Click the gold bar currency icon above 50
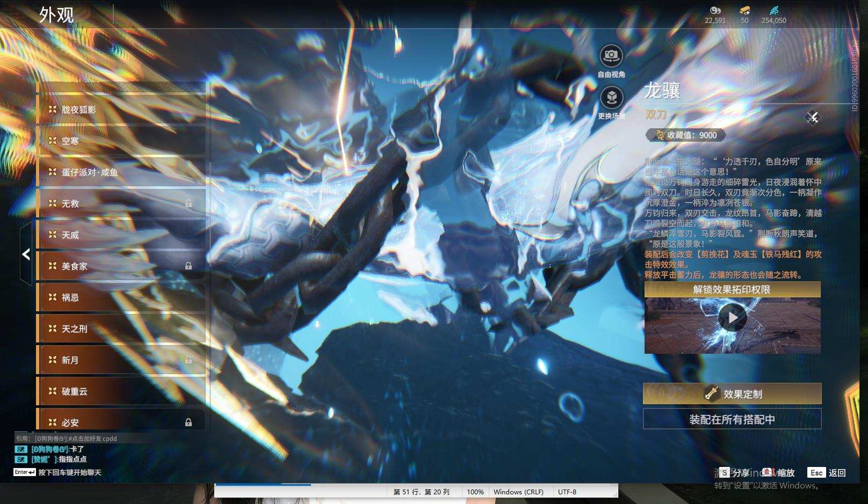The image size is (868, 504). tap(744, 10)
